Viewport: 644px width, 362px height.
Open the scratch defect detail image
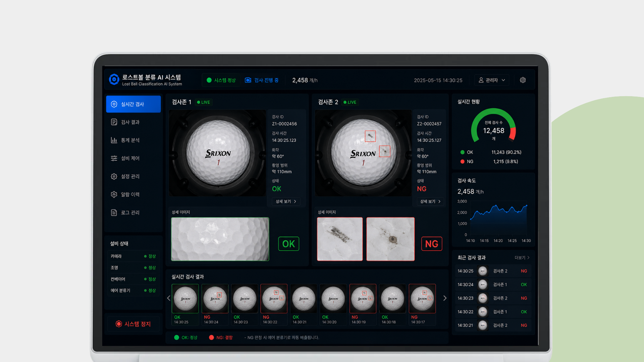click(340, 239)
